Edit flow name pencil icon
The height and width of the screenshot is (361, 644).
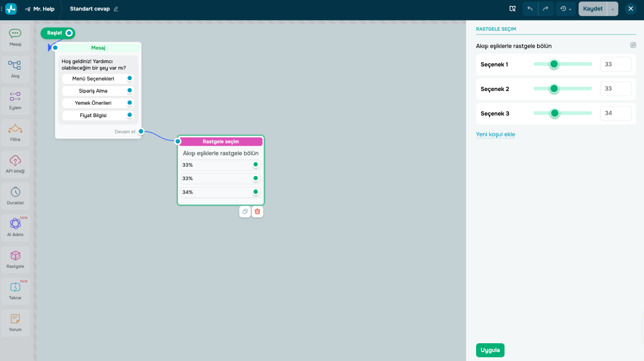[x=116, y=9]
